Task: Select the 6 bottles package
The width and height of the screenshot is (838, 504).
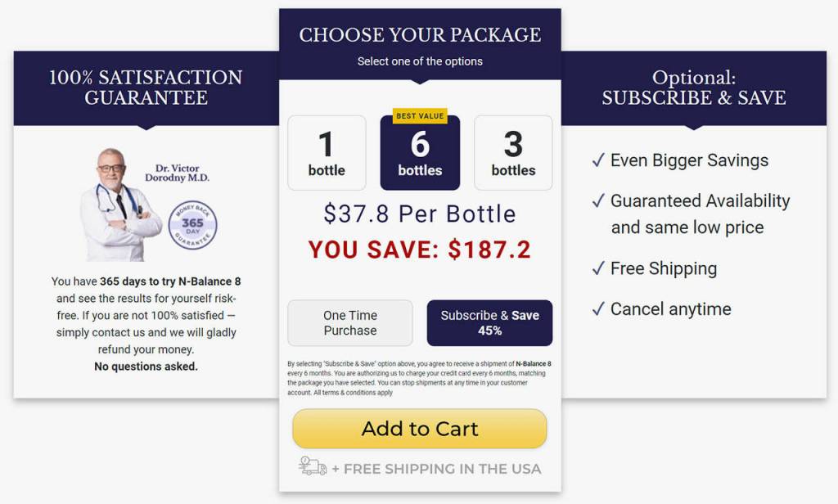Action: coord(420,154)
